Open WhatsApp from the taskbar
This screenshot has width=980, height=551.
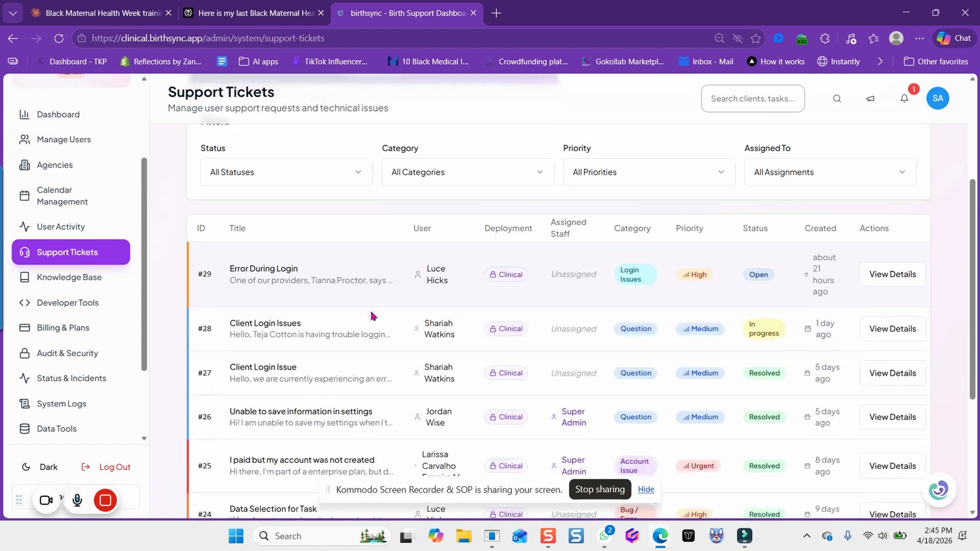(605, 536)
